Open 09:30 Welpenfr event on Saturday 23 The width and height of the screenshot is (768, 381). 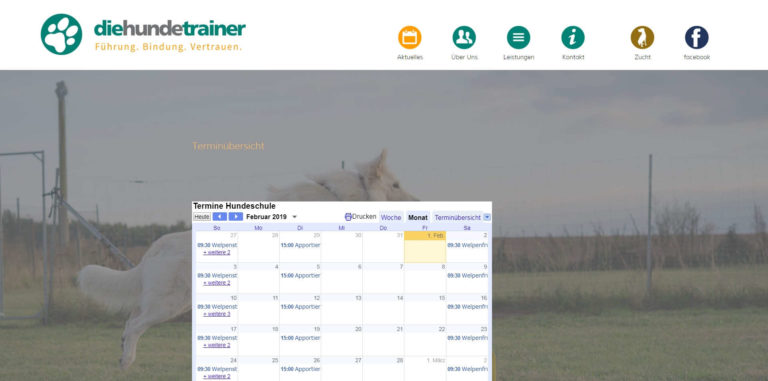coord(467,338)
